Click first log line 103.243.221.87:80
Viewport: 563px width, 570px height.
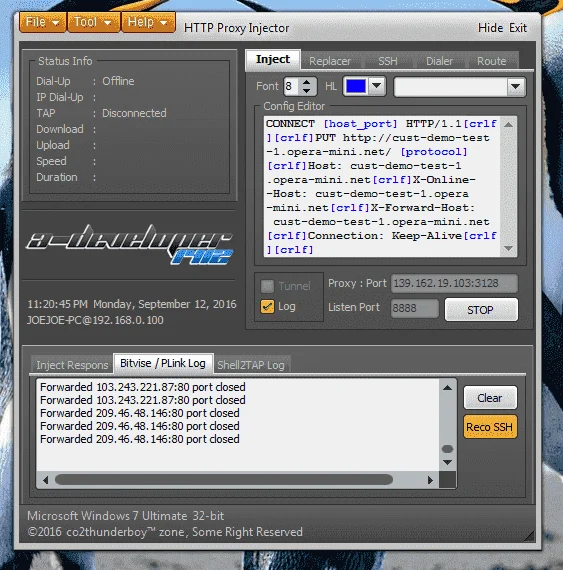(142, 387)
